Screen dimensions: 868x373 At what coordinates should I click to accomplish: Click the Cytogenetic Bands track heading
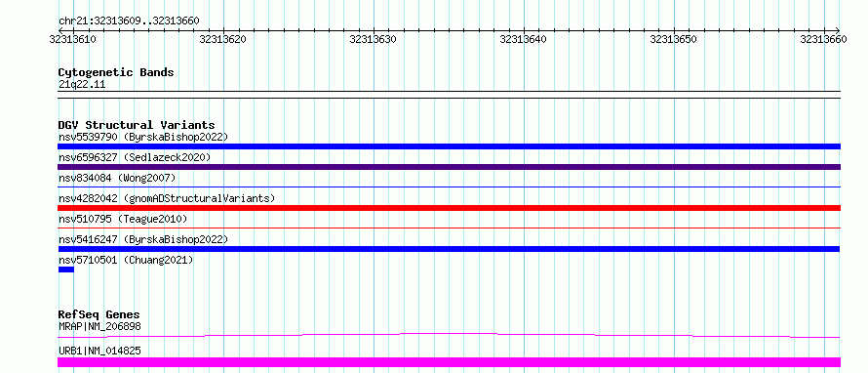pos(116,72)
